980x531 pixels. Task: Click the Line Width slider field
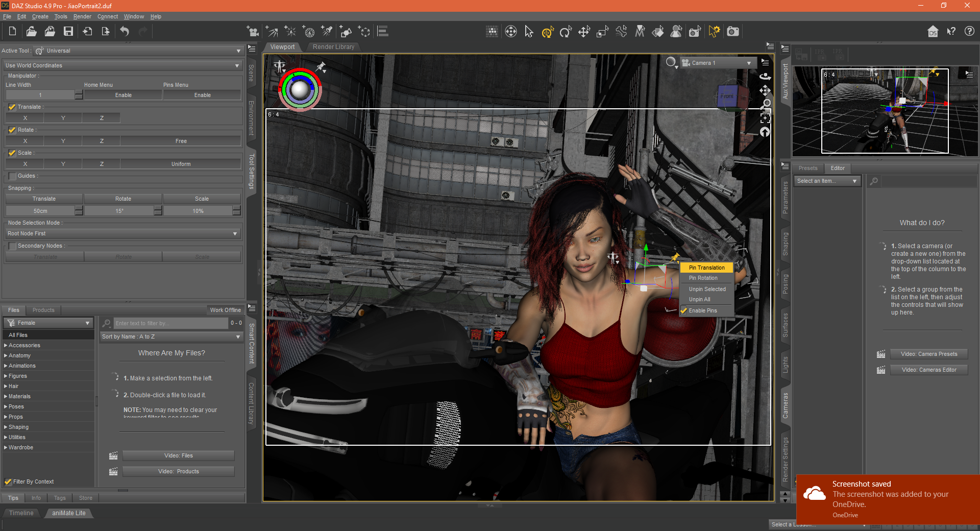pos(40,95)
